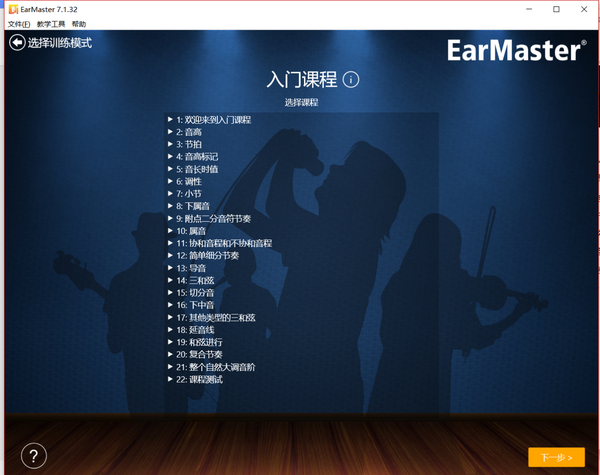
Task: Click the back arrow icon at top left
Action: click(17, 43)
